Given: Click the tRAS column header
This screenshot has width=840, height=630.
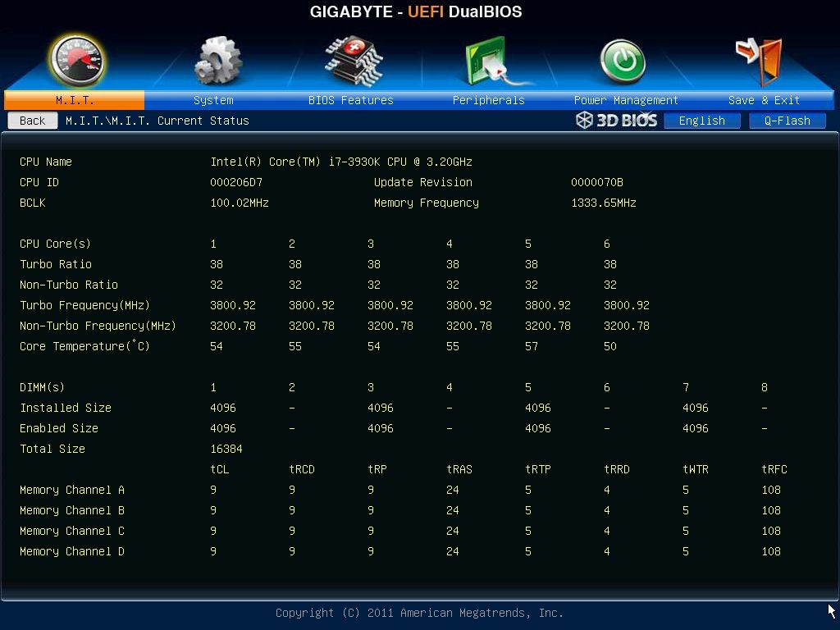Looking at the screenshot, I should 459,469.
